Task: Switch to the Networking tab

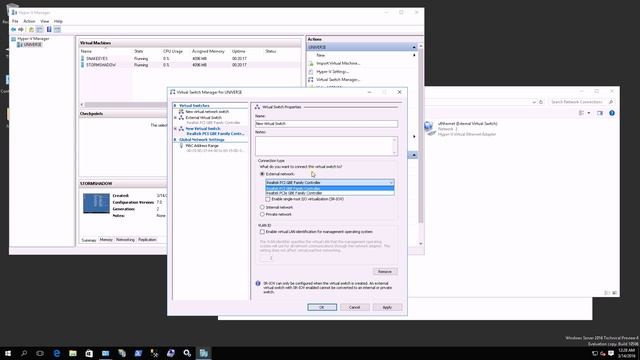Action: tap(125, 240)
